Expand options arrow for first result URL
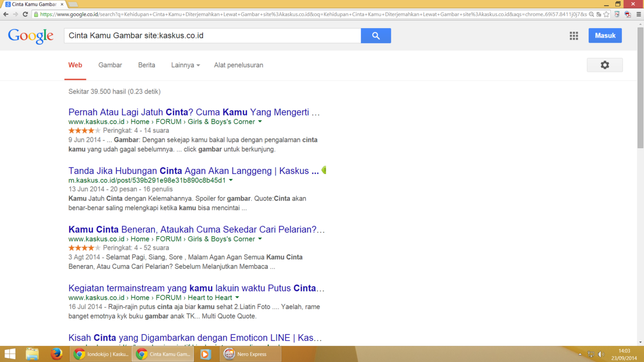This screenshot has height=362, width=644. pos(260,122)
